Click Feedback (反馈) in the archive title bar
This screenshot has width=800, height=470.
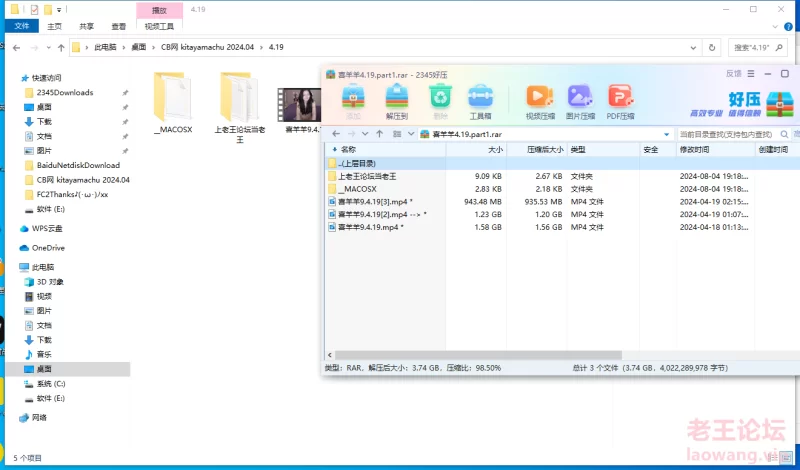click(734, 74)
